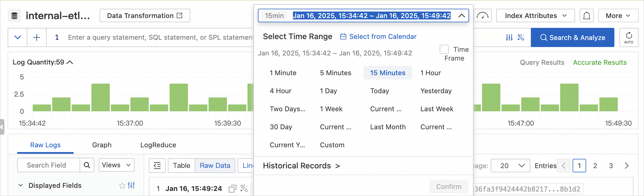Switch to Raw Data view
The image size is (644, 196).
coord(215,166)
